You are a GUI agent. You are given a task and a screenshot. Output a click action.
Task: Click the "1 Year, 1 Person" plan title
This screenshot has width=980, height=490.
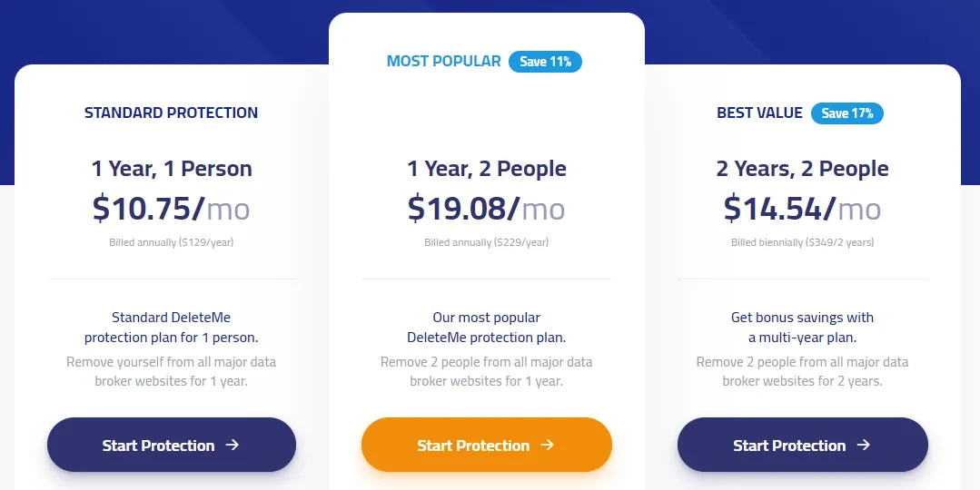point(171,169)
